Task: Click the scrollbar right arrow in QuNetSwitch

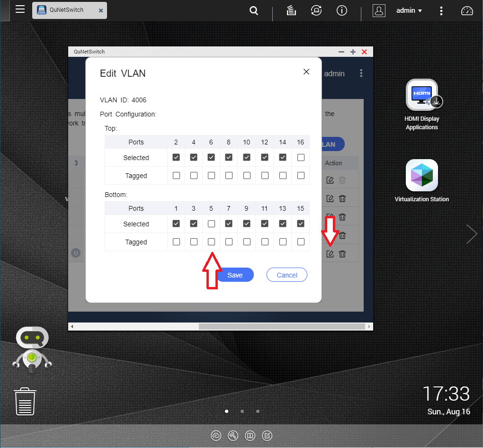Action: pos(369,327)
